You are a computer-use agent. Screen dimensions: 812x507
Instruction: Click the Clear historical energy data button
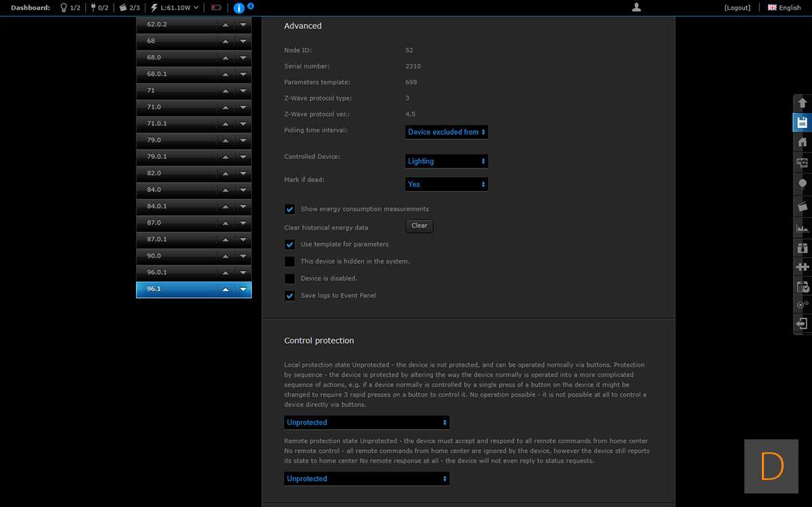420,226
